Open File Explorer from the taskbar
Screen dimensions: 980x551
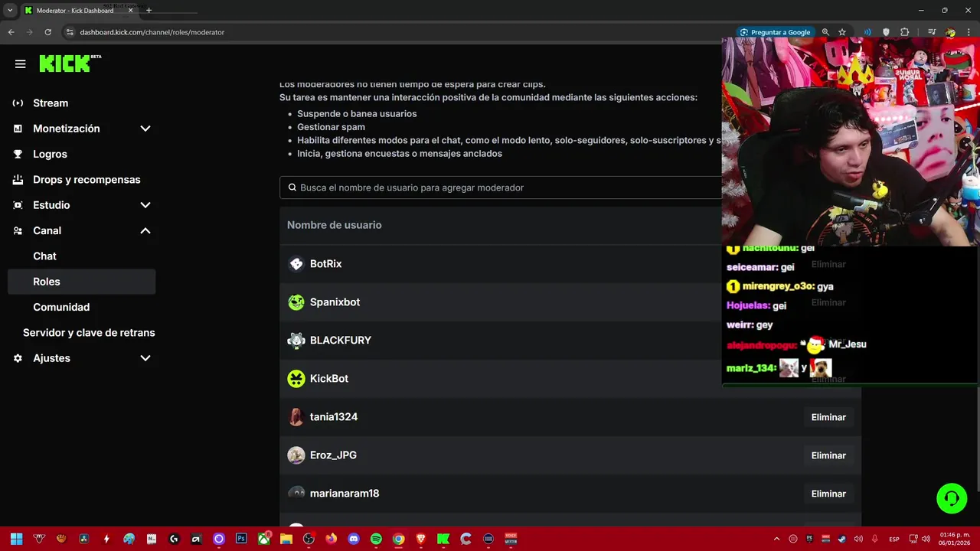click(x=286, y=539)
